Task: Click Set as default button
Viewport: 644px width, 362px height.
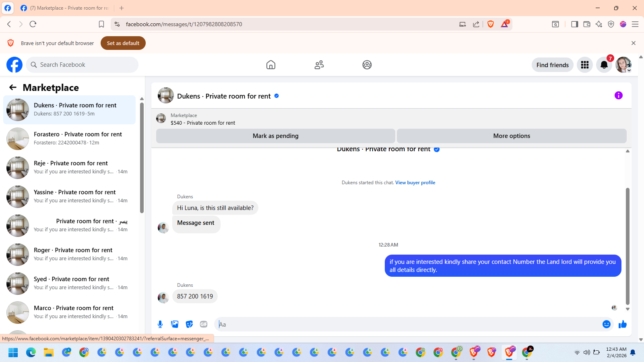Action: pos(123,43)
